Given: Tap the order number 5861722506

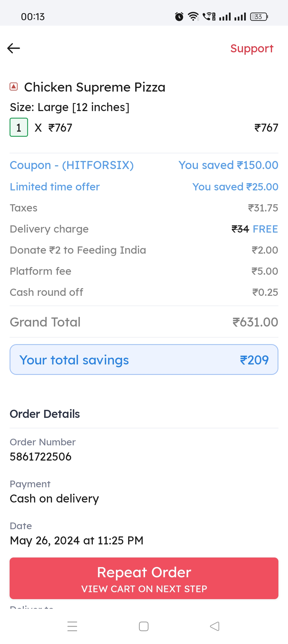Looking at the screenshot, I should tap(41, 457).
